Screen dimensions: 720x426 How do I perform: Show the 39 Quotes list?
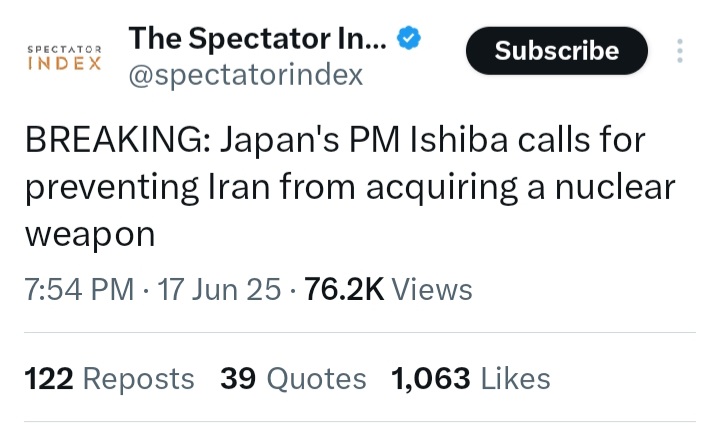(x=293, y=379)
